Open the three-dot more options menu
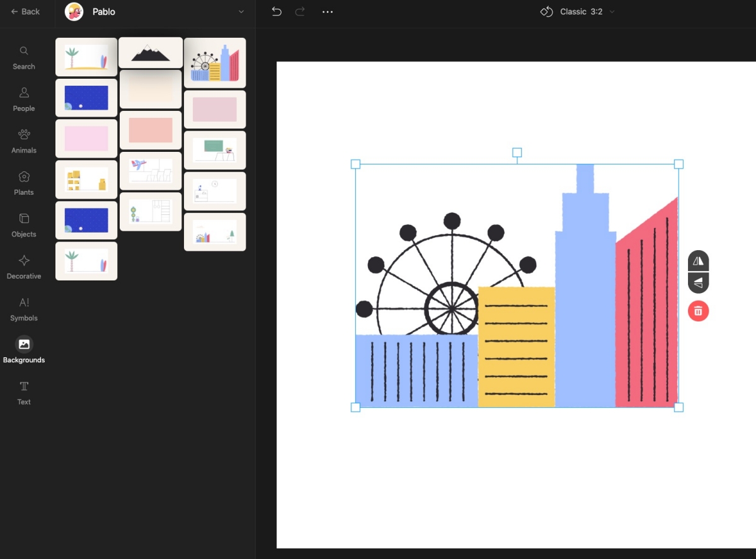The height and width of the screenshot is (559, 756). pyautogui.click(x=328, y=11)
